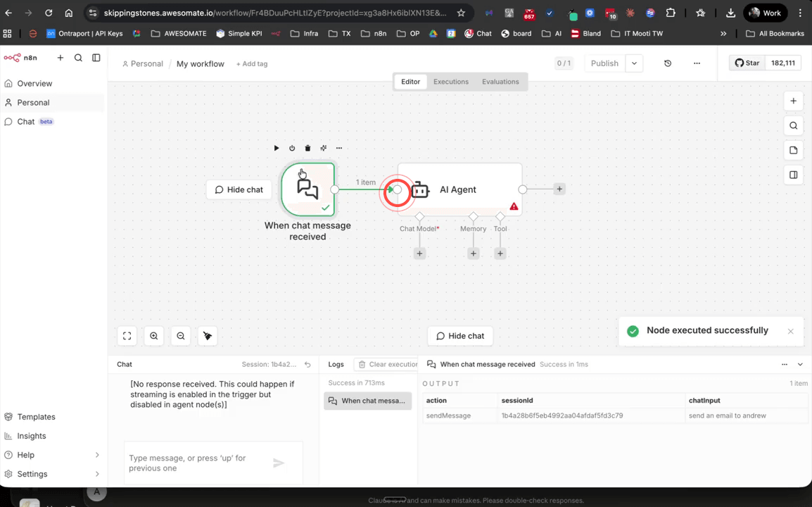812x507 pixels.
Task: Collapse the left sidebar with the panel icon
Action: tap(96, 58)
